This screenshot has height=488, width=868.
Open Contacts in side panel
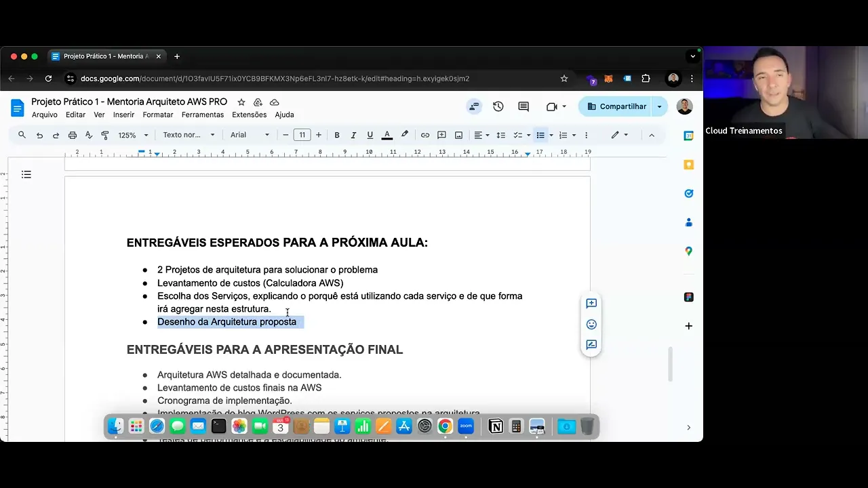pyautogui.click(x=688, y=222)
